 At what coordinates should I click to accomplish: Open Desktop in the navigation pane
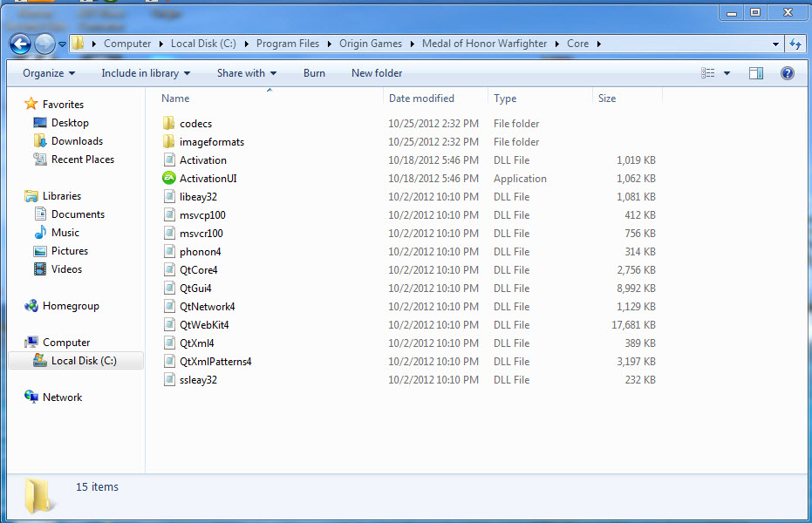click(x=70, y=123)
